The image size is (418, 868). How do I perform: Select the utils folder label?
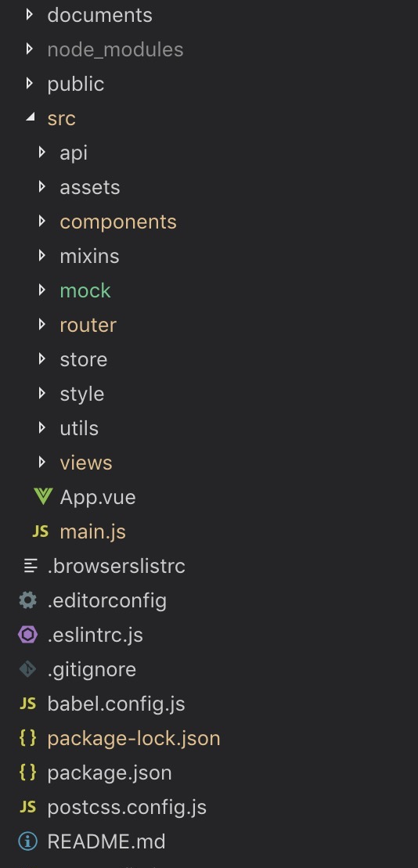pyautogui.click(x=79, y=428)
